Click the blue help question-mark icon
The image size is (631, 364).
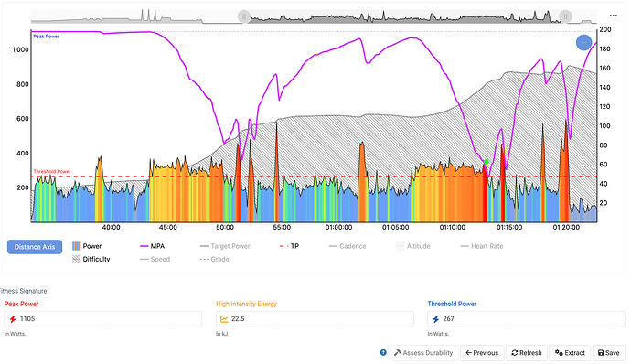click(x=383, y=352)
